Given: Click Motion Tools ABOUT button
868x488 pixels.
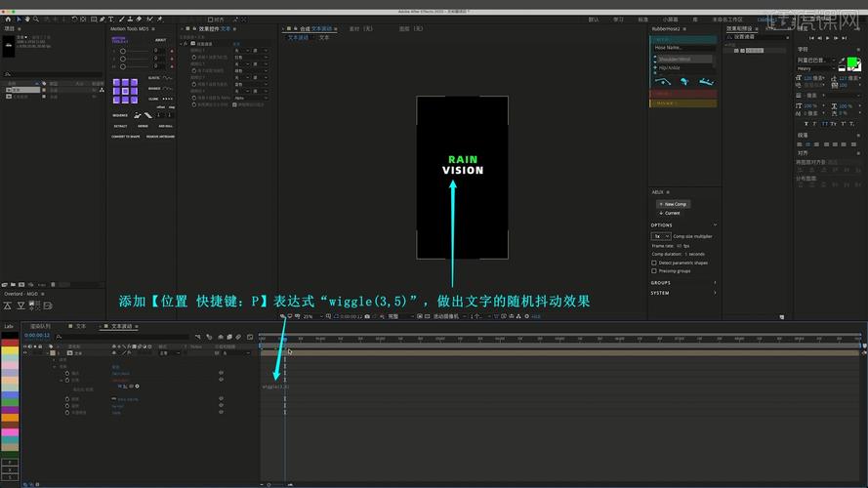Looking at the screenshot, I should pyautogui.click(x=160, y=40).
